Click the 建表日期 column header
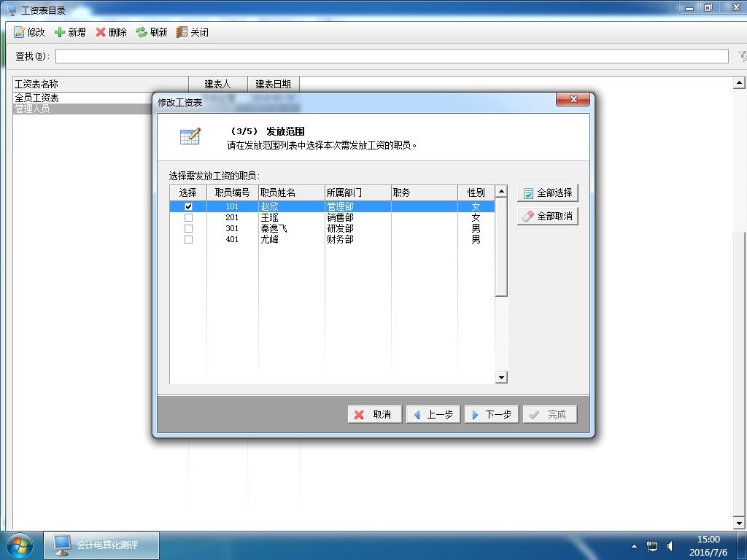 click(273, 84)
